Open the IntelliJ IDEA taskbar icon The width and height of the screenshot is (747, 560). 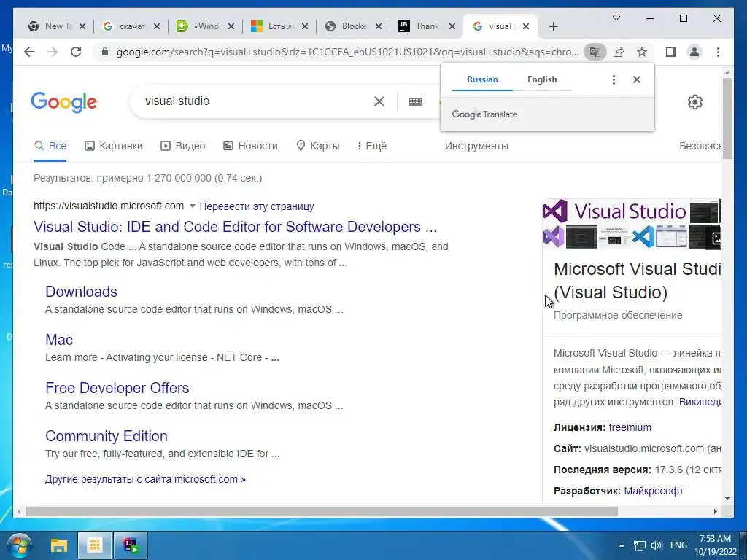pyautogui.click(x=130, y=545)
